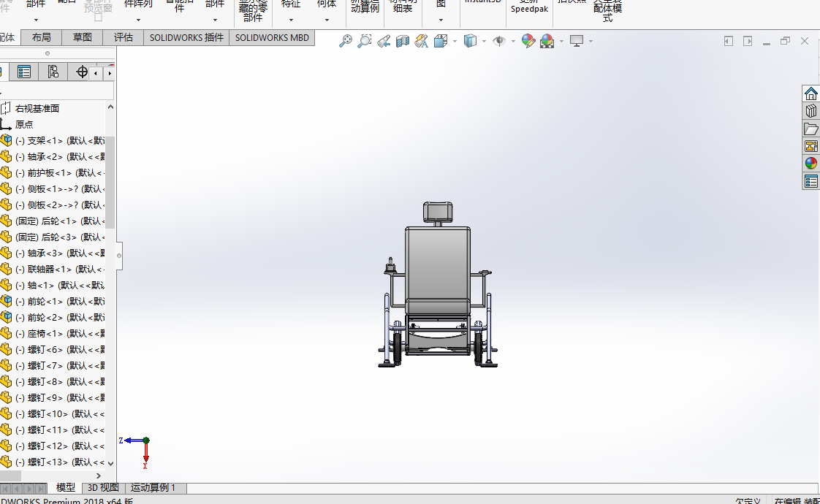Viewport: 820px width, 504px height.
Task: Expand the View Orientation dropdown arrow
Action: (x=455, y=41)
